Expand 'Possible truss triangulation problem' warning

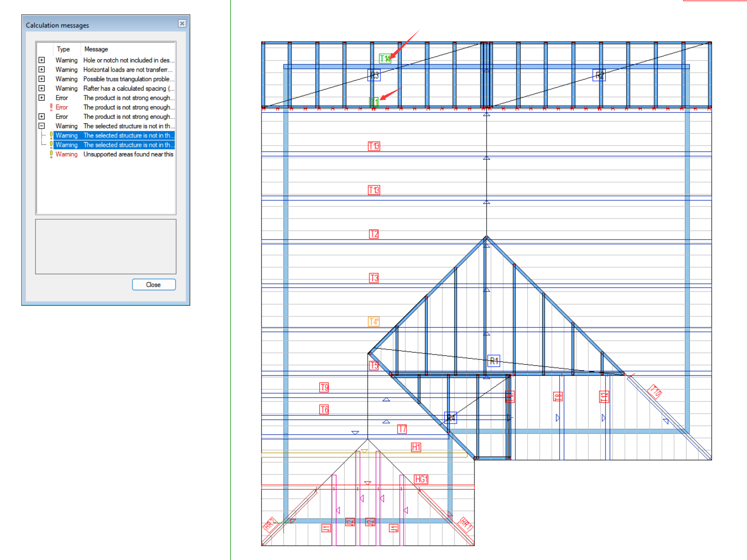pos(42,79)
